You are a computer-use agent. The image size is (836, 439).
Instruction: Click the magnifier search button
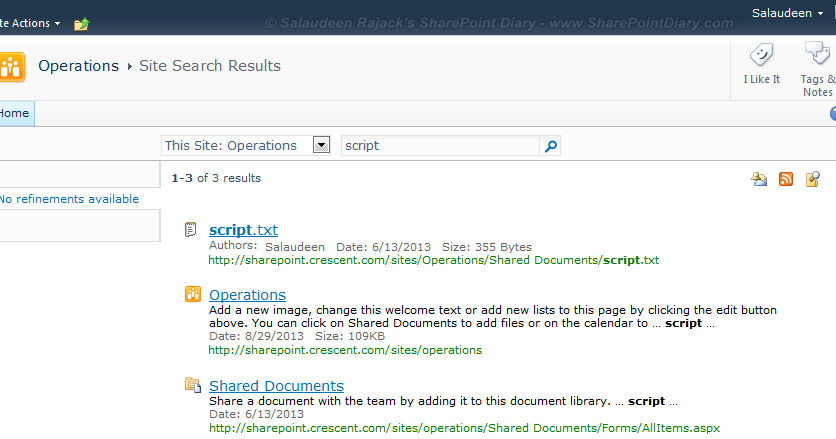[551, 146]
